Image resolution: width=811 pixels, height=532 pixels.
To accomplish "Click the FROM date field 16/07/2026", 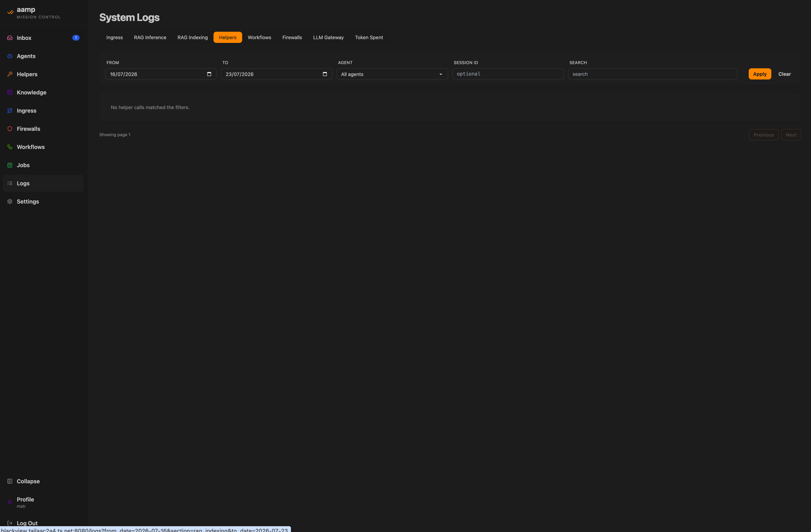I will [161, 74].
